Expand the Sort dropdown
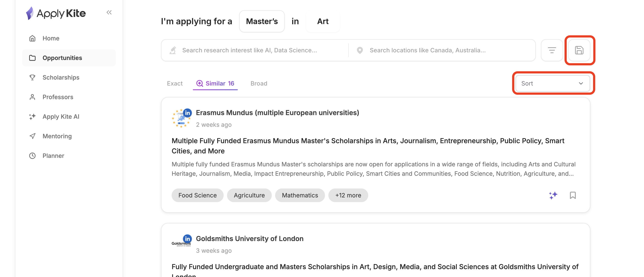Screen dimensions: 644x277 [552, 83]
